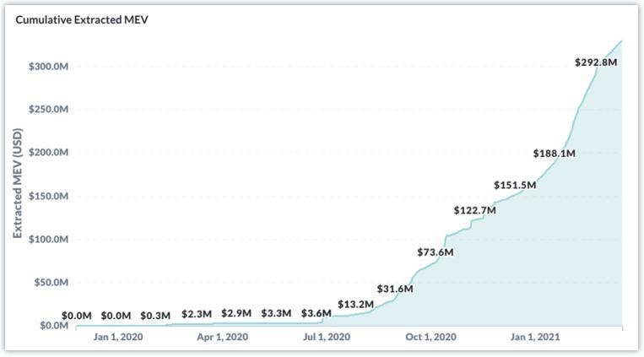Select the $292.8M data label
The image size is (644, 357).
tap(596, 62)
